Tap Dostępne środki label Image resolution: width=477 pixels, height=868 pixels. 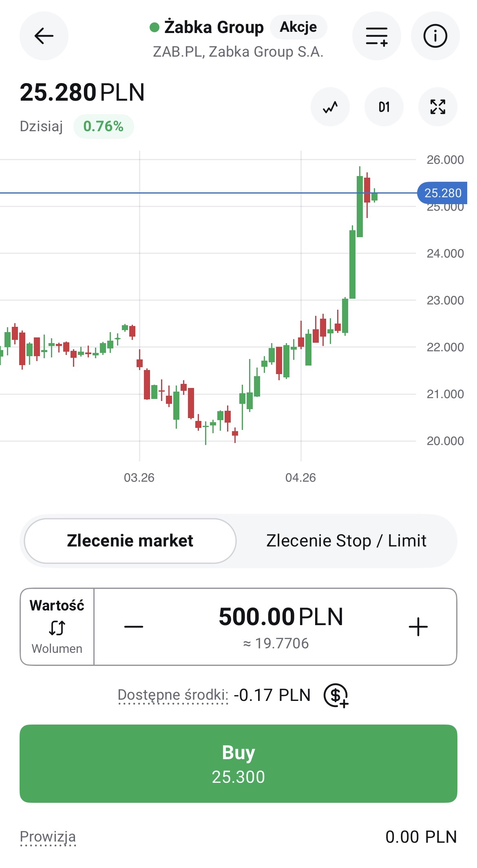(173, 695)
